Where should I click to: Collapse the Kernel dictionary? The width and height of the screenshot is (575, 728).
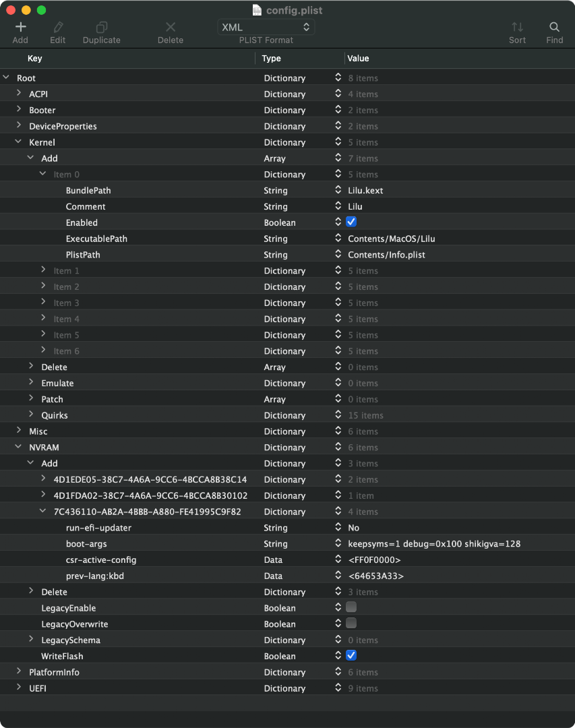tap(19, 142)
